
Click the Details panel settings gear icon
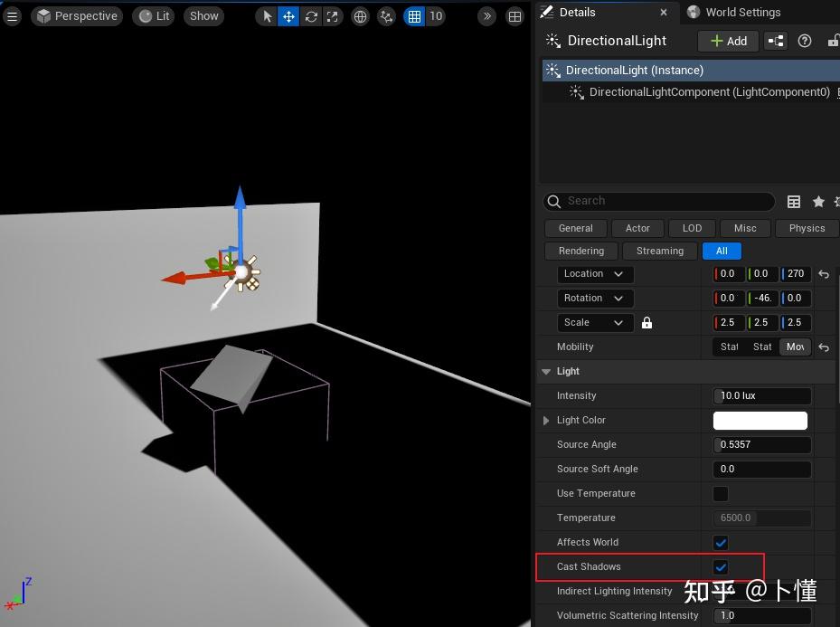(836, 201)
